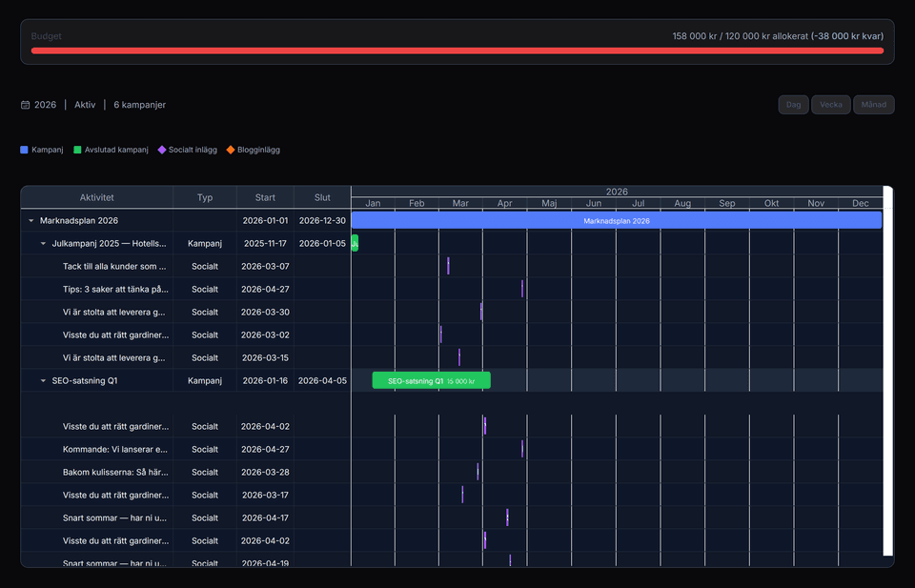Collapse the SEO-satsning Q1 campaign row
This screenshot has width=915, height=588.
pyautogui.click(x=43, y=380)
